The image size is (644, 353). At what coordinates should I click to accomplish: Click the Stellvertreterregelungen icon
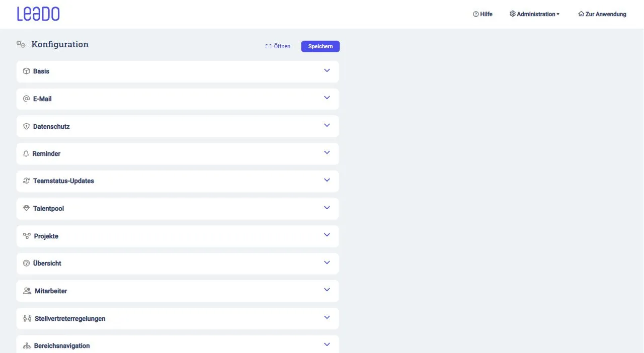(27, 318)
